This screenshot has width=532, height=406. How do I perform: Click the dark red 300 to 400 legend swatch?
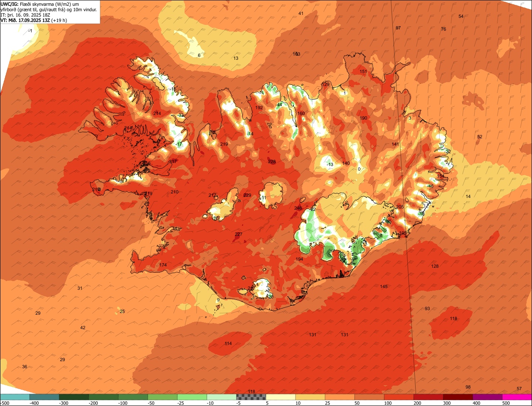click(458, 397)
